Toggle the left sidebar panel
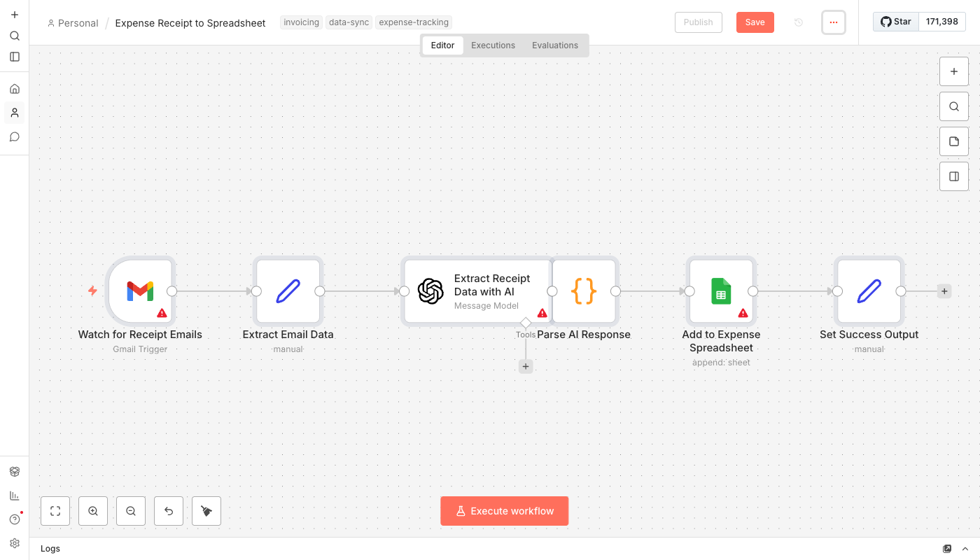 (x=15, y=57)
